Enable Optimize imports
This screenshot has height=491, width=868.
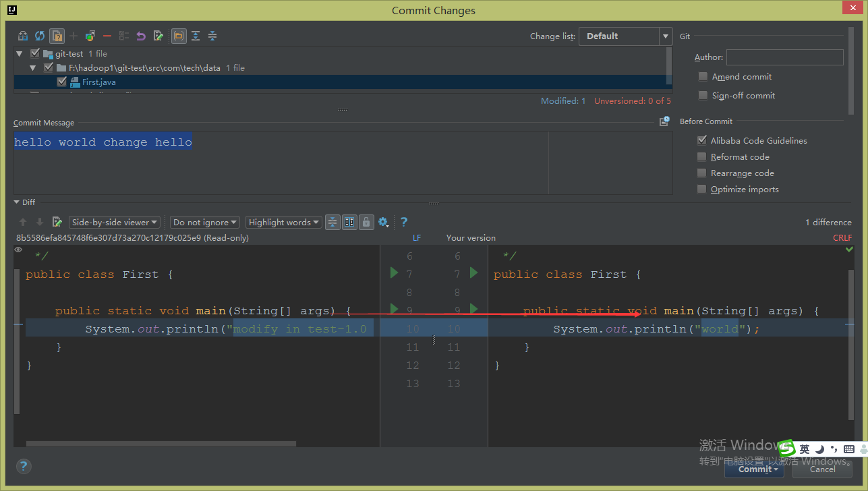[x=702, y=189]
